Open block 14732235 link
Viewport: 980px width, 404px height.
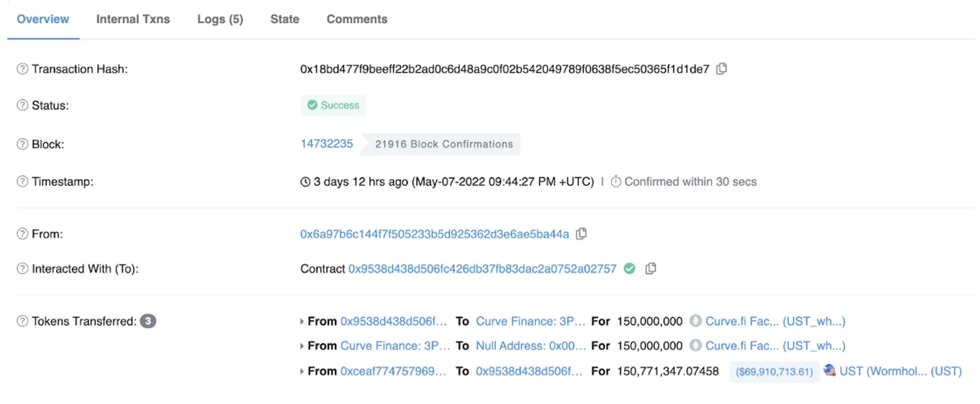(x=326, y=144)
